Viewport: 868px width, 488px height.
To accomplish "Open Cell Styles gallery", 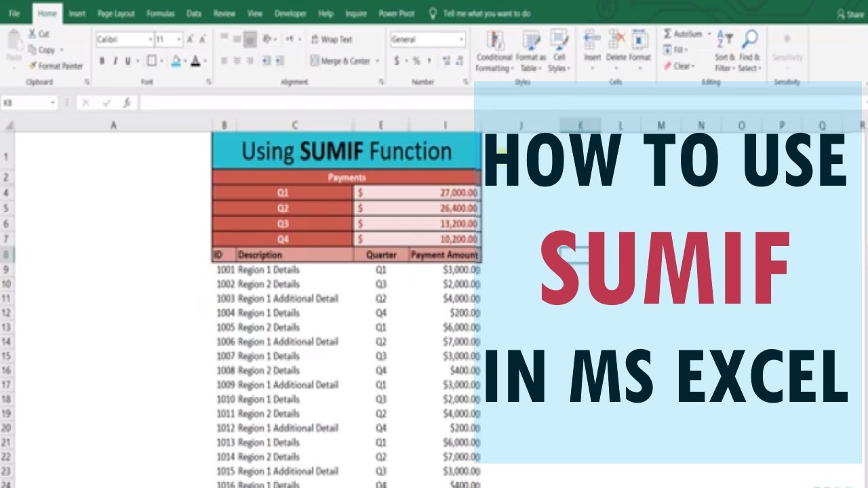I will coord(559,51).
